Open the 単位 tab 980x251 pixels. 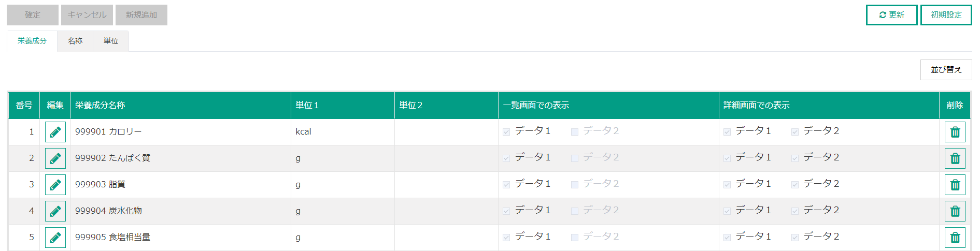pyautogui.click(x=111, y=41)
